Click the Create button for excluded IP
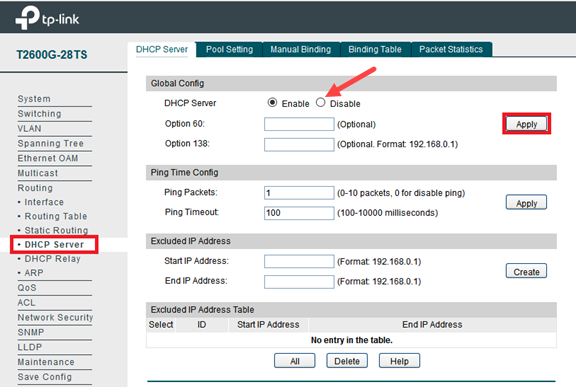This screenshot has width=576, height=387. pyautogui.click(x=526, y=271)
